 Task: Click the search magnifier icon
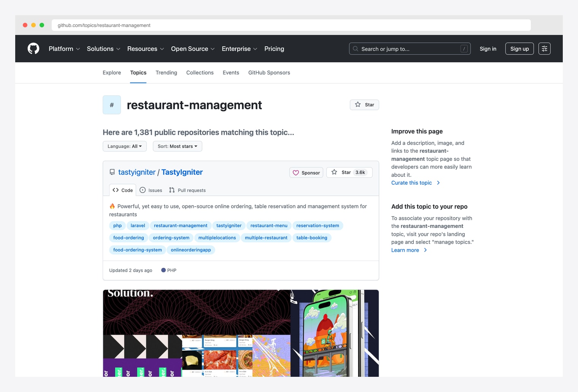click(356, 49)
